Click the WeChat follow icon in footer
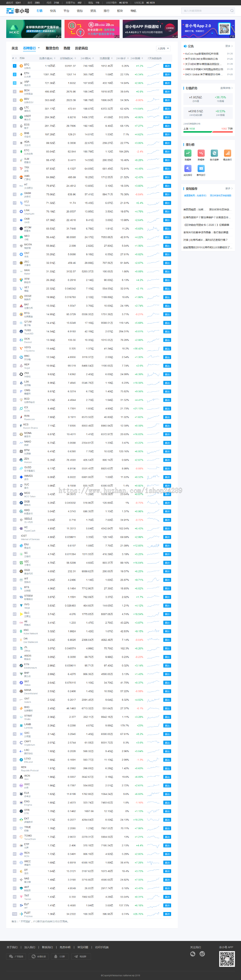Screen dimensions: 241x980 point(193,954)
